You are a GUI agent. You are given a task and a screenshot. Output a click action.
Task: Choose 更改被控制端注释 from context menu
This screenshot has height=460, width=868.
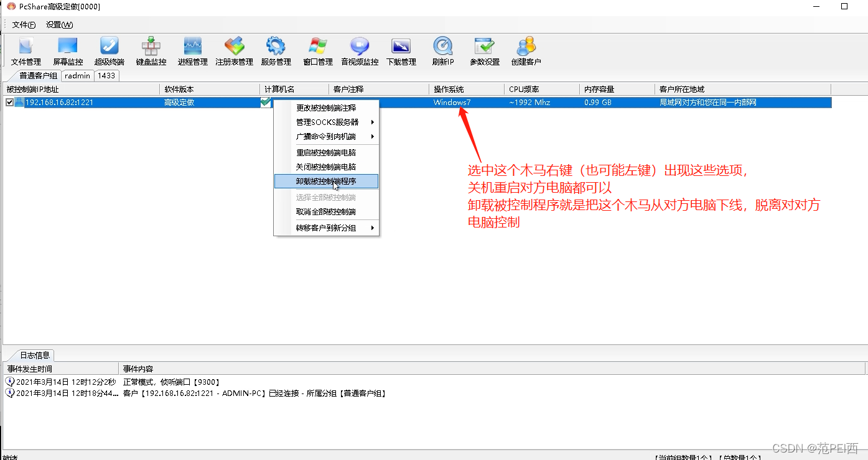click(327, 108)
